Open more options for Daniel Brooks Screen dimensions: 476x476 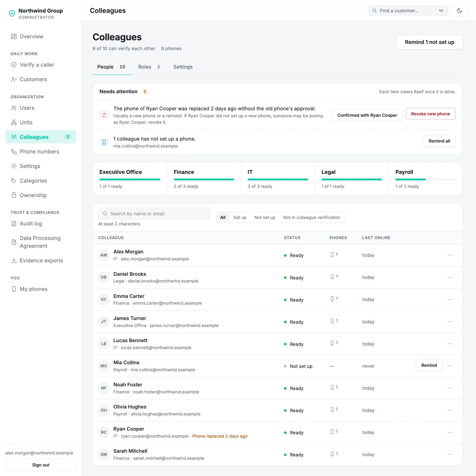(x=450, y=277)
